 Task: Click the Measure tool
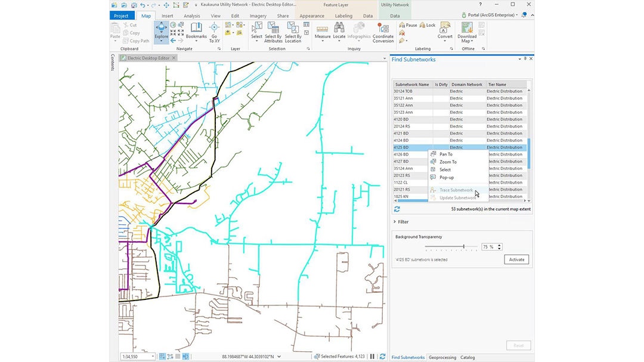click(323, 32)
